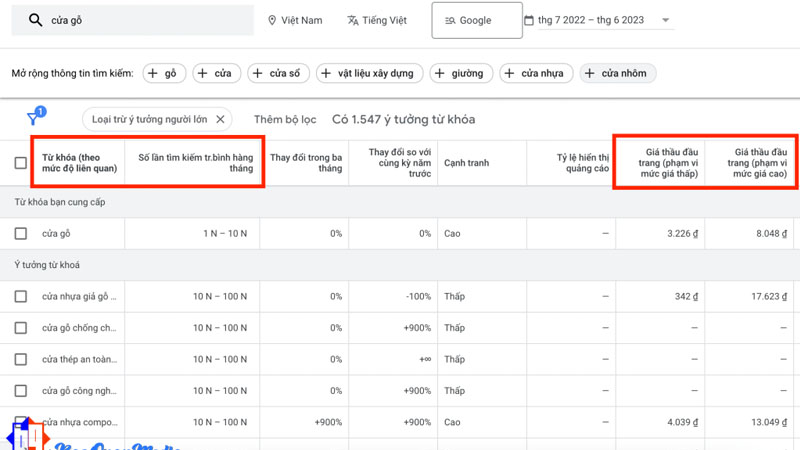800x450 pixels.
Task: Tick the 'cửa thép an toàn' row checkbox
Action: (x=21, y=359)
